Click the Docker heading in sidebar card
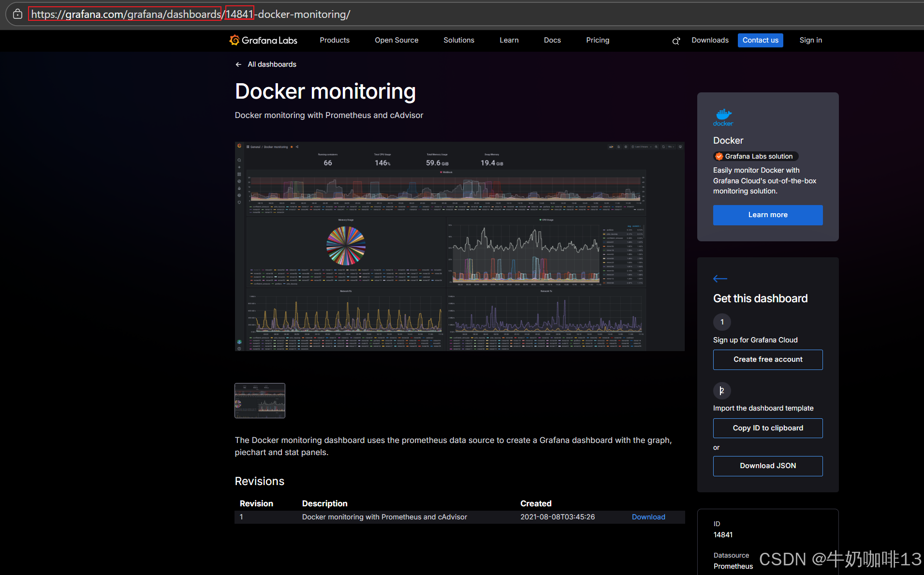Image resolution: width=924 pixels, height=575 pixels. 728,140
